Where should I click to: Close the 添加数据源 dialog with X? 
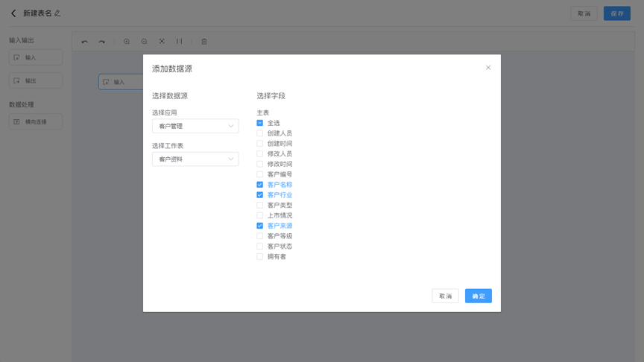click(x=488, y=68)
